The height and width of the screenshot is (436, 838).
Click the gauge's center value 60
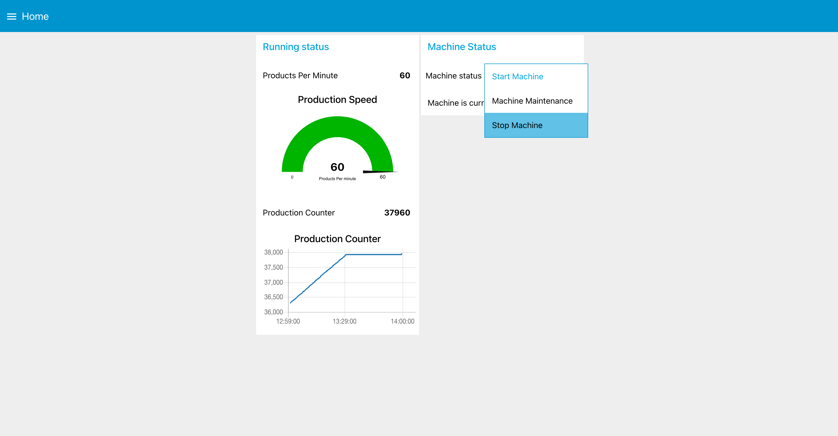pyautogui.click(x=337, y=167)
